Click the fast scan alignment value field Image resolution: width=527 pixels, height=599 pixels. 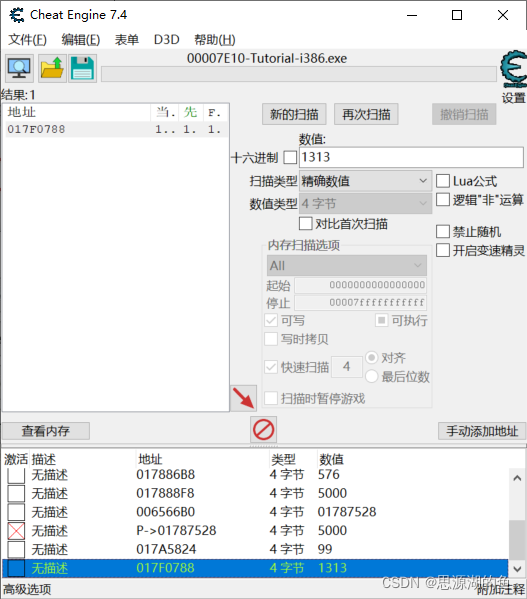(x=347, y=367)
